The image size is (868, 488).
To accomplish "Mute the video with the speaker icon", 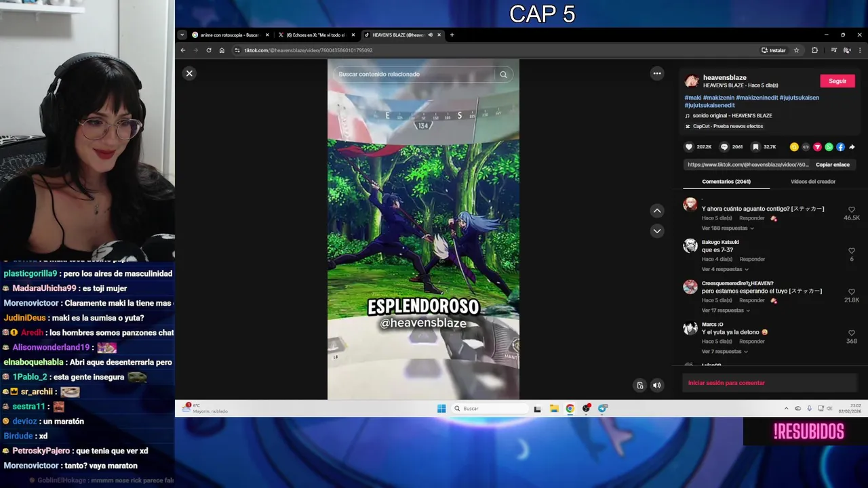I will (x=656, y=386).
